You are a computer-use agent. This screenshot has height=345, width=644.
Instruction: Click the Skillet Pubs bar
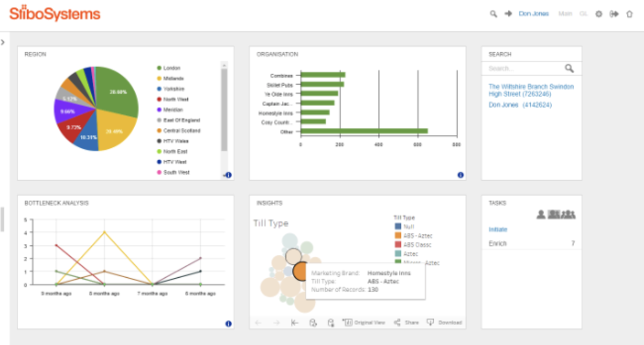click(x=322, y=84)
